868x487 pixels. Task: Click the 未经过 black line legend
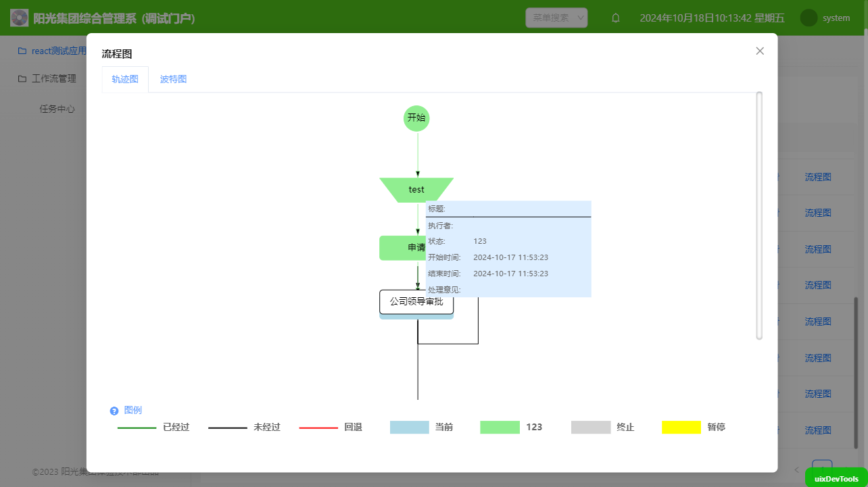[228, 428]
